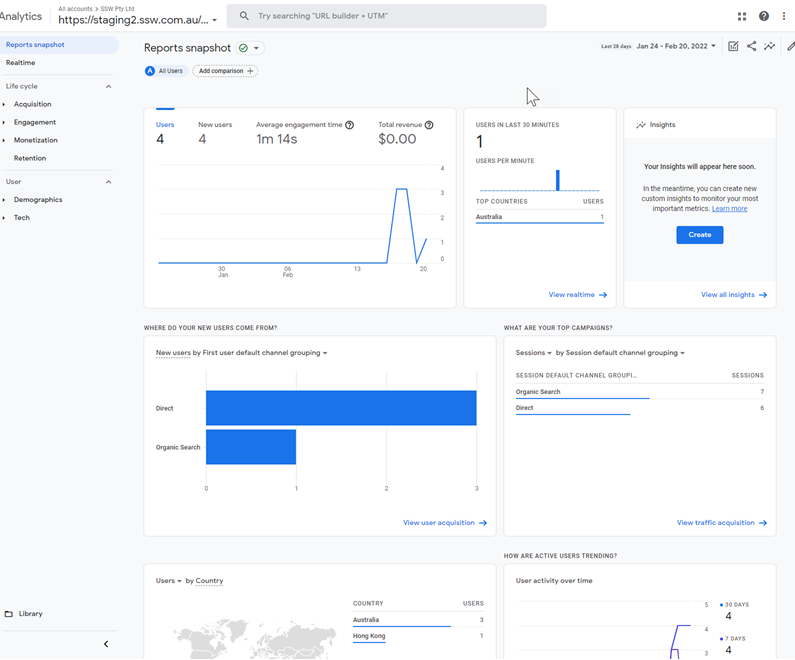
Task: Open Retention report in sidebar
Action: point(30,158)
